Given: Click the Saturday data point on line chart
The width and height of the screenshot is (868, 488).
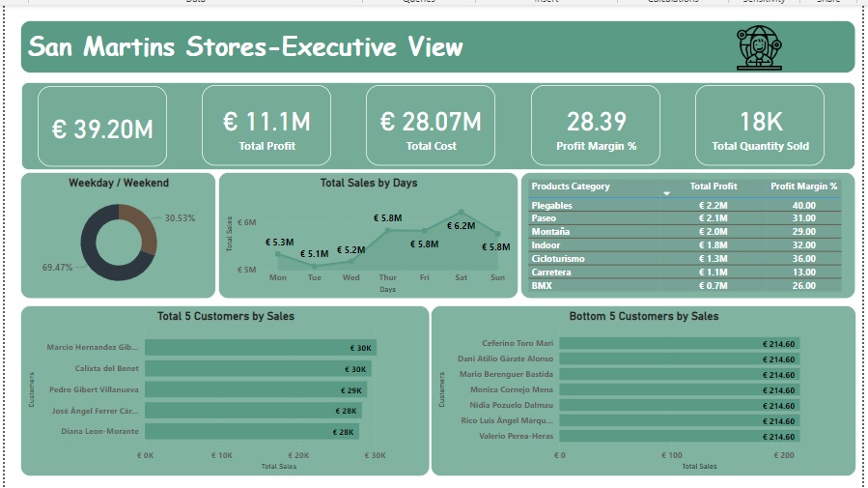Looking at the screenshot, I should (462, 212).
